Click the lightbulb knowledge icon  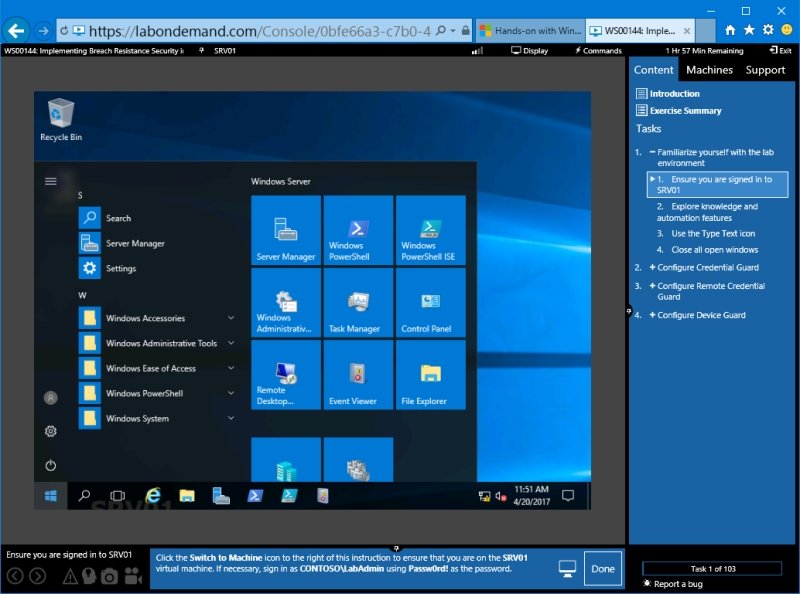pyautogui.click(x=89, y=576)
